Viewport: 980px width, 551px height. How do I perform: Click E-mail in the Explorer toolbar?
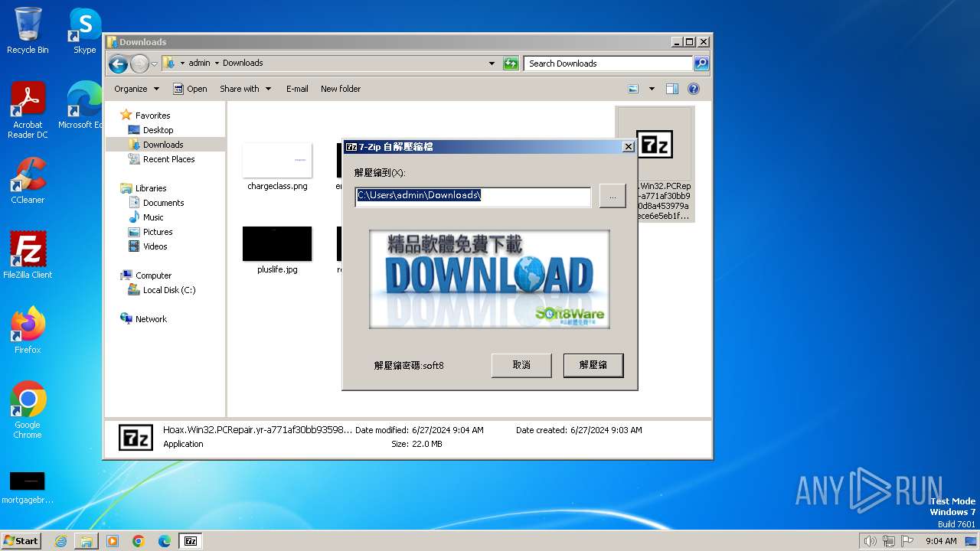[297, 89]
